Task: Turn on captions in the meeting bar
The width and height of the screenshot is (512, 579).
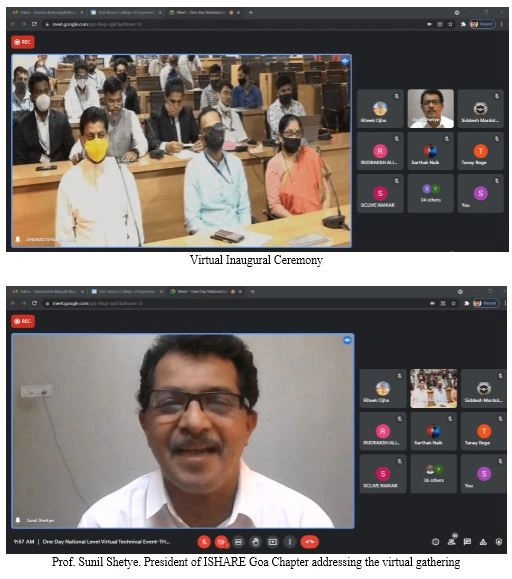Action: point(238,542)
